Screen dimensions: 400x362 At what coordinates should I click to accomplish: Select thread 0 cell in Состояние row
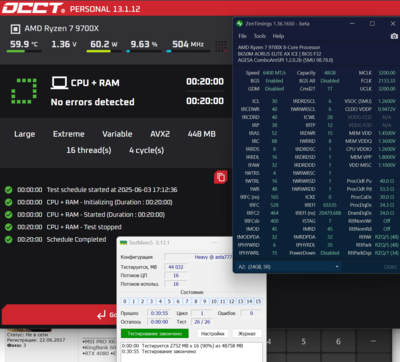click(x=125, y=301)
